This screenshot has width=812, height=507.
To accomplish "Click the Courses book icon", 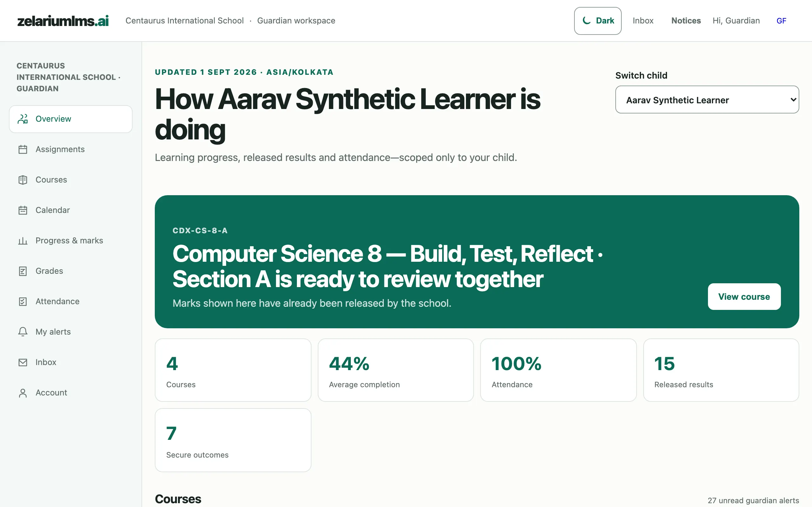I will coord(23,180).
